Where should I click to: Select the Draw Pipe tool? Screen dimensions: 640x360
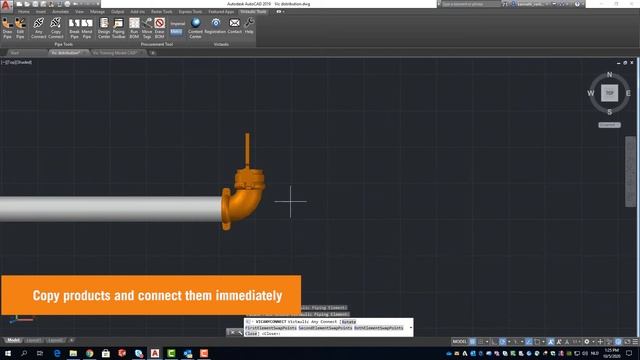7,28
